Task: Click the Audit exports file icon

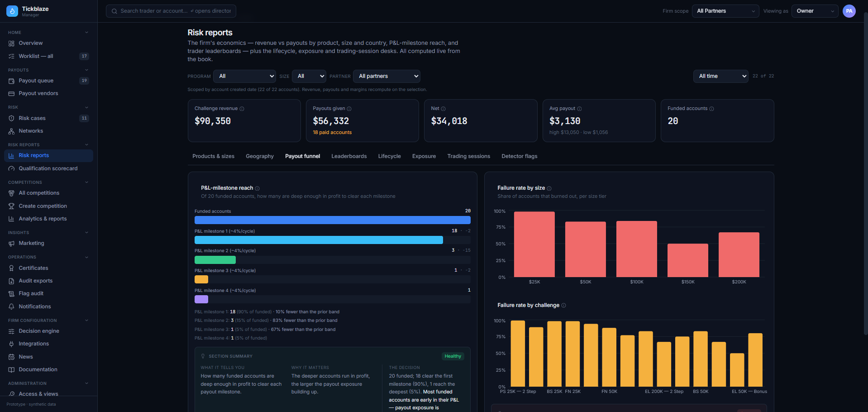Action: 11,281
